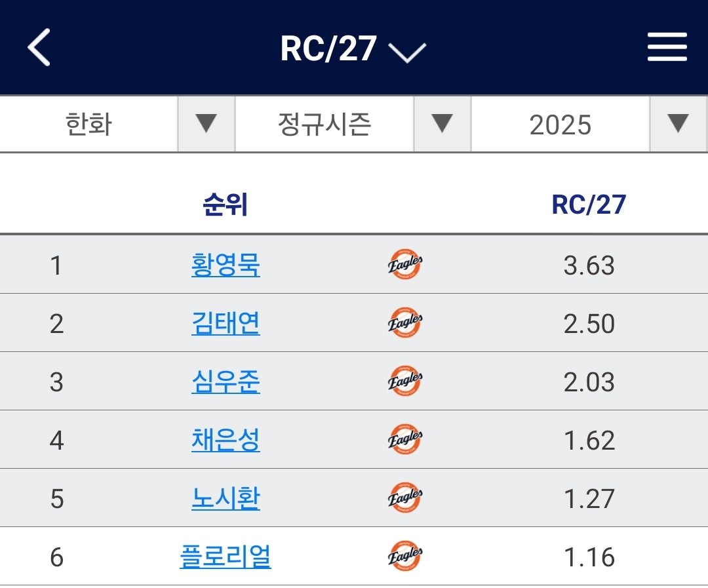The height and width of the screenshot is (588, 708).
Task: Open the 2025 year dropdown arrow
Action: coord(678,124)
